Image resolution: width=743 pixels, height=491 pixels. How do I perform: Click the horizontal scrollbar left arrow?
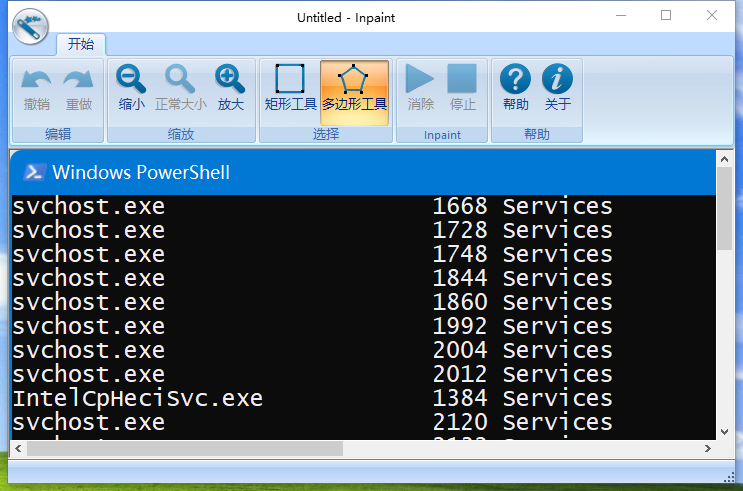point(18,448)
